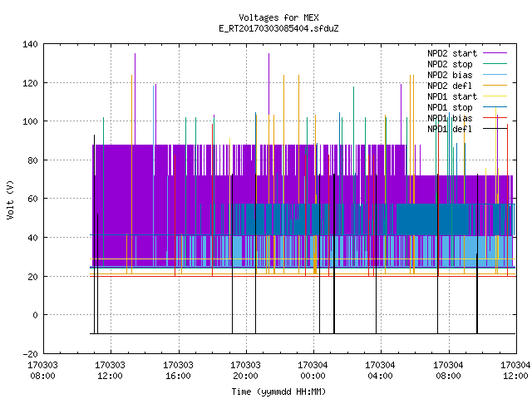Viewport: 532px width, 399px height.
Task: Click the 140 tick label on y-axis
Action: [x=30, y=44]
